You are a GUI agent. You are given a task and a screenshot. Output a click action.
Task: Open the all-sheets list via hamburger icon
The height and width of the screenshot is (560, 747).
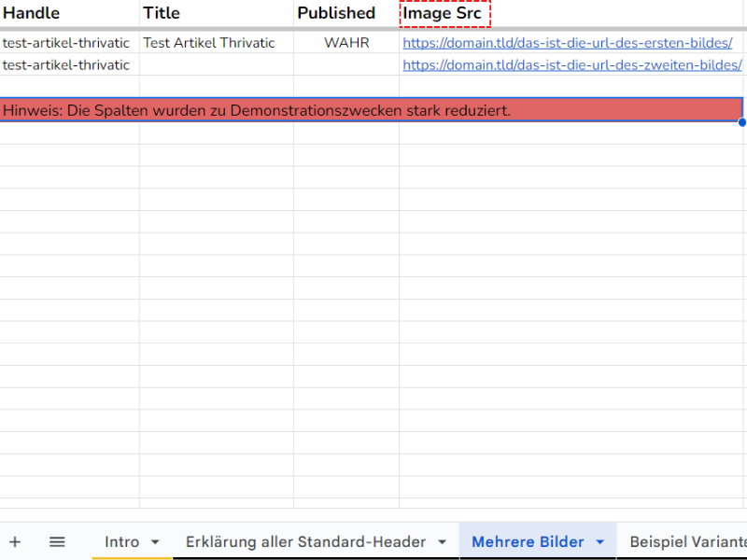click(x=57, y=541)
